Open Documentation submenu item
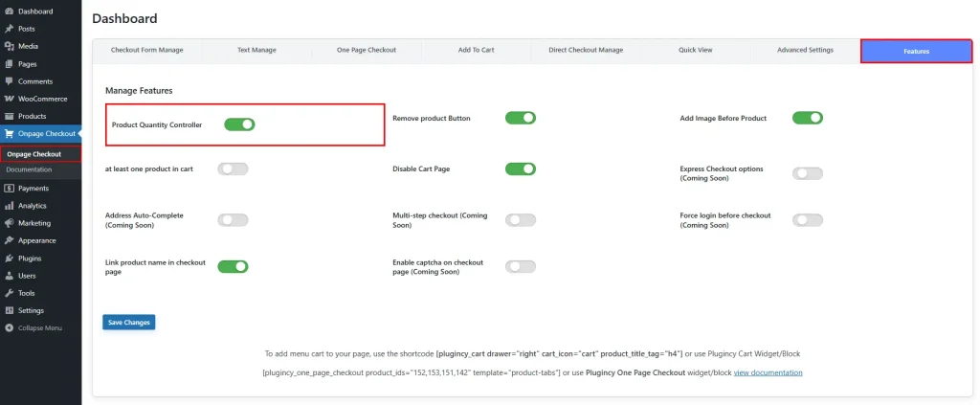980x405 pixels. tap(29, 169)
